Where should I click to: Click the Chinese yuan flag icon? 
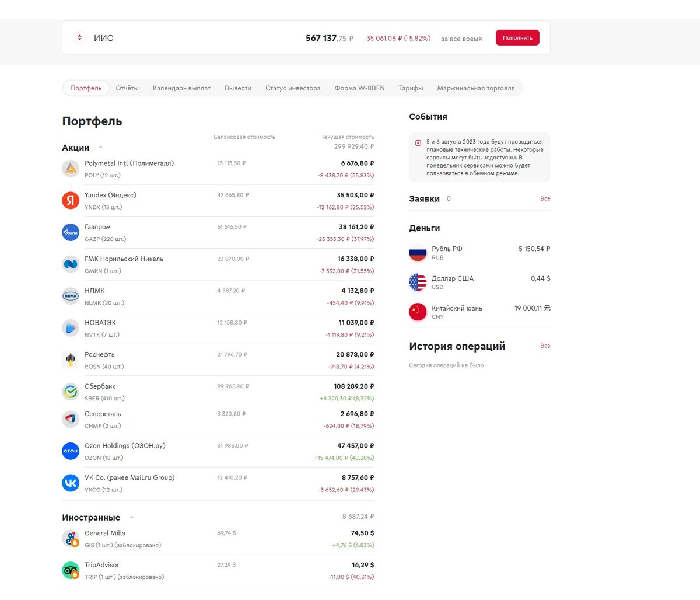point(418,312)
